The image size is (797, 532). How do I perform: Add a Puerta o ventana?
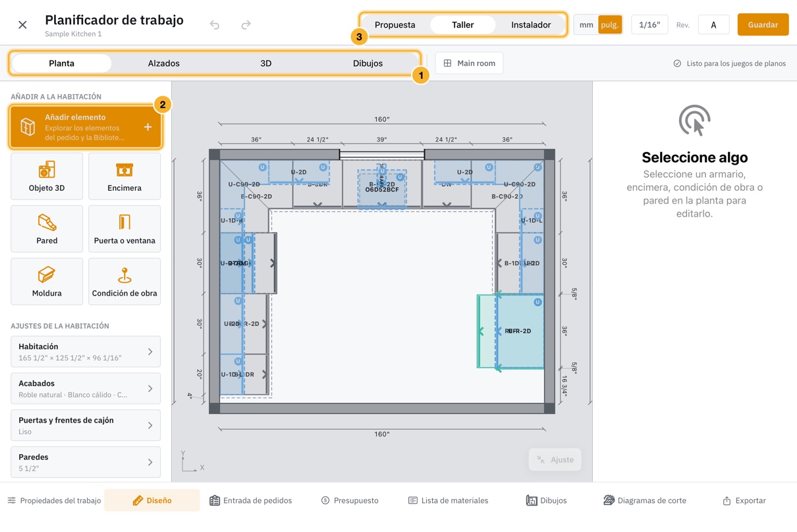pyautogui.click(x=124, y=229)
